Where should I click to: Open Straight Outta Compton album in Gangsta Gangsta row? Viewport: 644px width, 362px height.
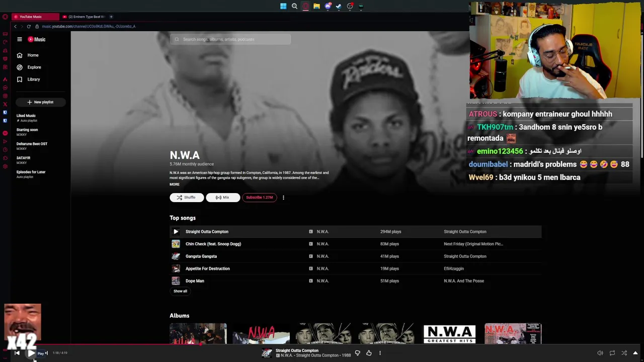click(x=465, y=256)
